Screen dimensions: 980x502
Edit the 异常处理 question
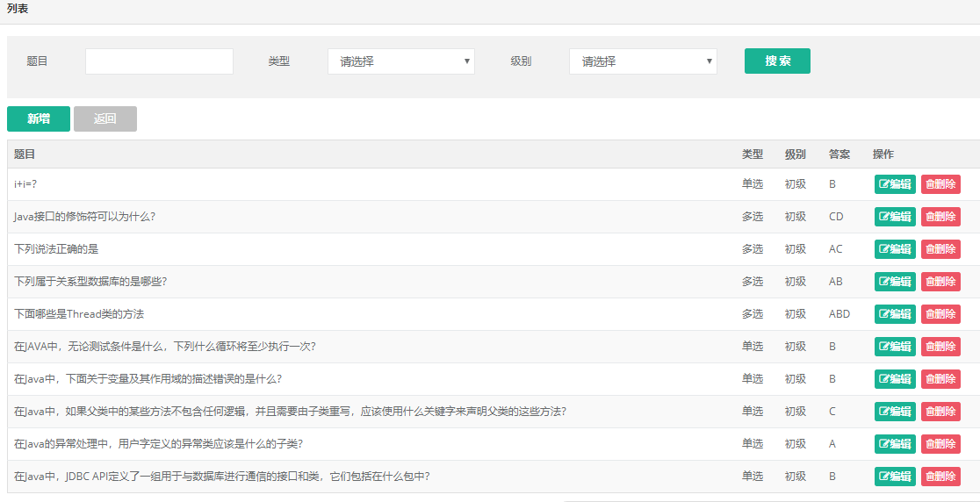[895, 444]
